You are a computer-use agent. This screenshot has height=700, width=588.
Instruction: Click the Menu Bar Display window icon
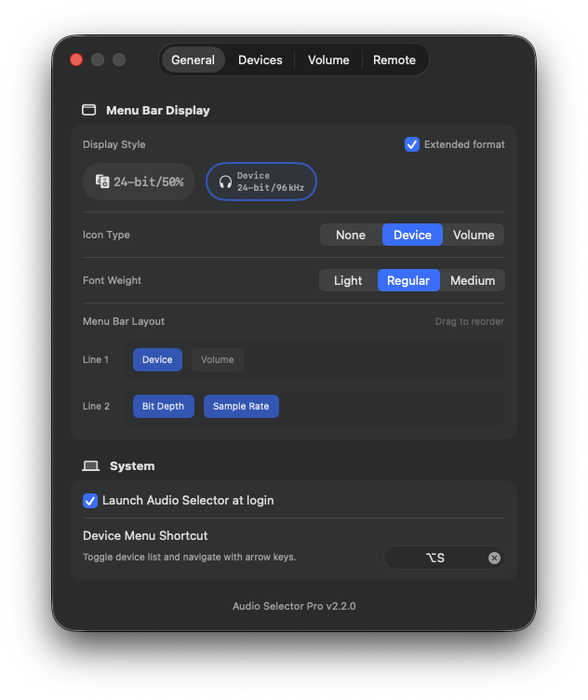88,110
